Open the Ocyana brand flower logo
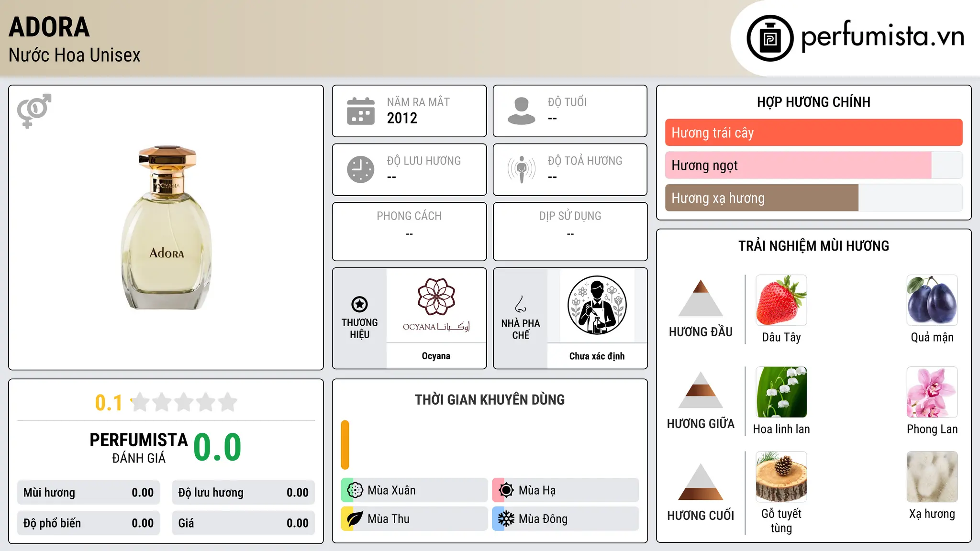Screen dimensions: 980x551 point(436,305)
